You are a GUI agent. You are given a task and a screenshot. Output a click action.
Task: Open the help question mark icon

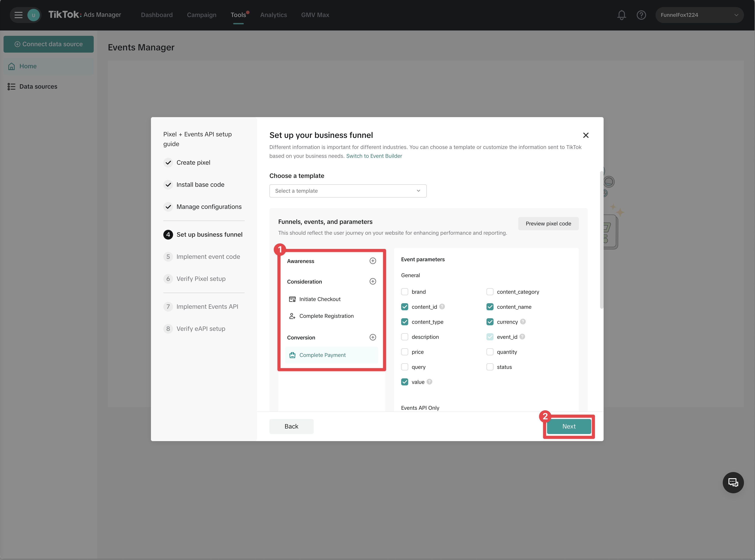[x=641, y=15]
